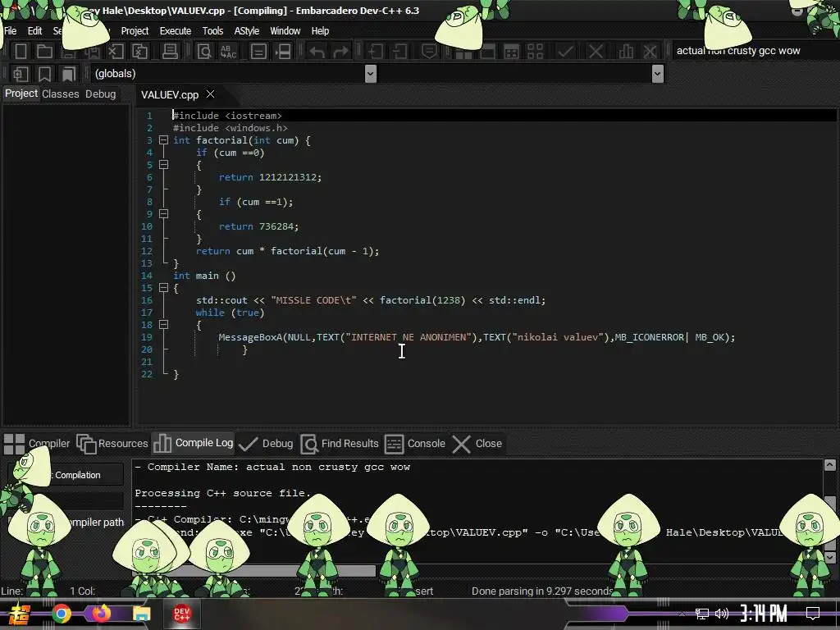Image resolution: width=840 pixels, height=630 pixels.
Task: Click the Undo arrow icon
Action: 317,52
